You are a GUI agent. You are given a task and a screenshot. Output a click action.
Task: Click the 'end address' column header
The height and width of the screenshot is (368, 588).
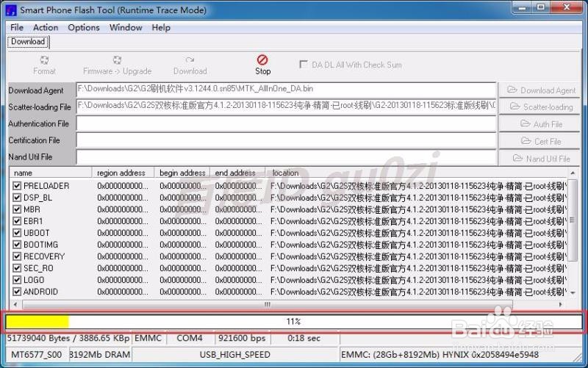237,173
